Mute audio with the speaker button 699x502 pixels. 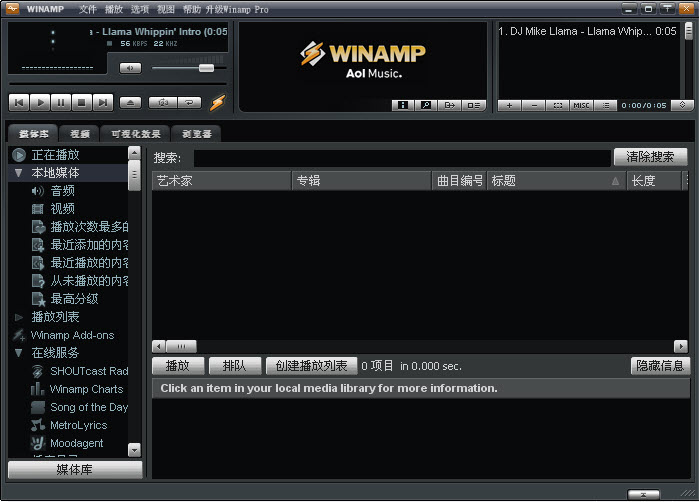coord(130,68)
